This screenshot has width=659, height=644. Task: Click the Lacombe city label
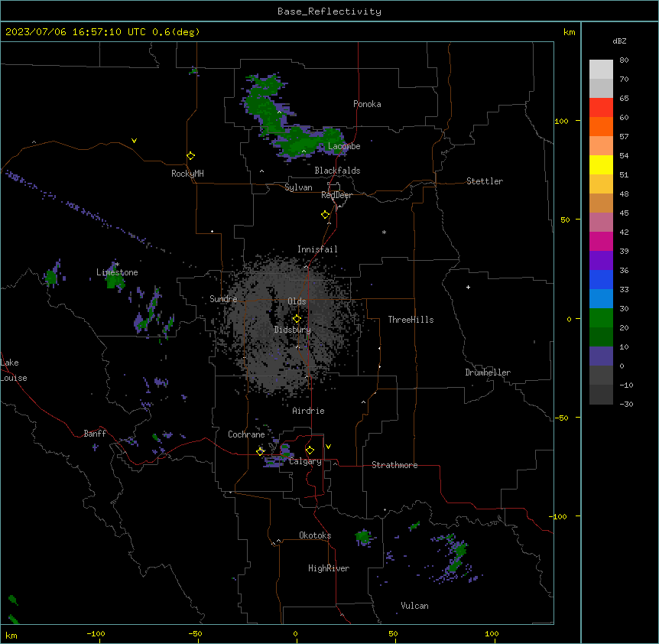pos(344,146)
